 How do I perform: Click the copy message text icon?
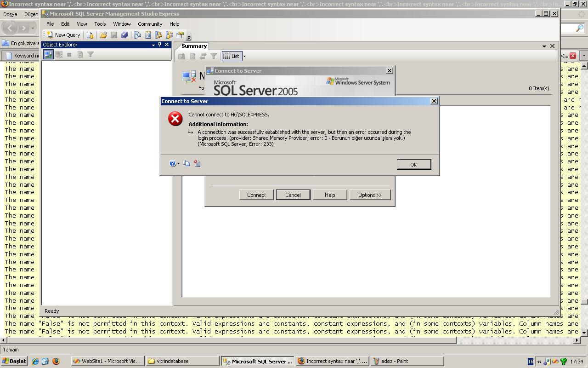[x=187, y=163]
